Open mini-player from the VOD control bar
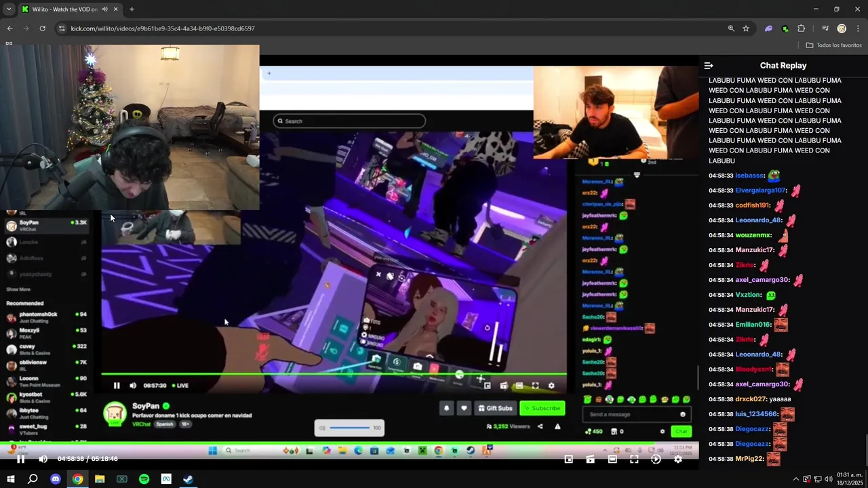The width and height of the screenshot is (868, 488). click(569, 459)
